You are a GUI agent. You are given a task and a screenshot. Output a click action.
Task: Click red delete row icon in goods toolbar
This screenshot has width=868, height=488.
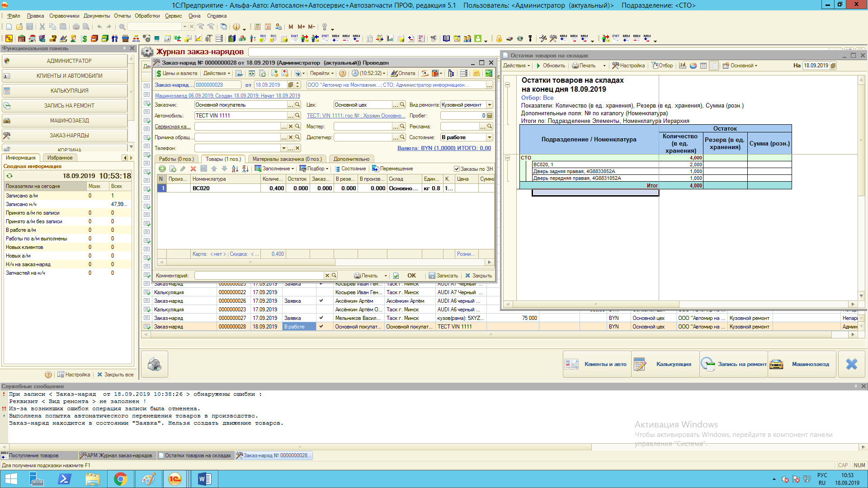pyautogui.click(x=193, y=169)
